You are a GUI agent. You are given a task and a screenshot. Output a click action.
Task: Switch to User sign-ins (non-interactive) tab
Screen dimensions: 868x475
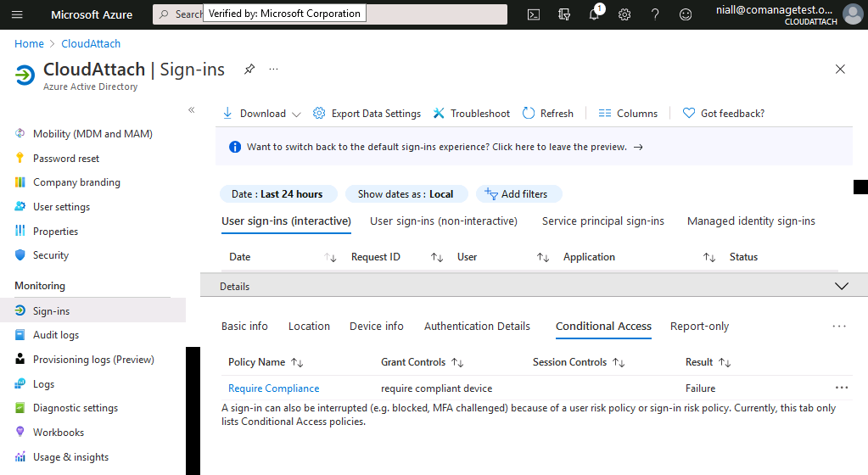[444, 221]
